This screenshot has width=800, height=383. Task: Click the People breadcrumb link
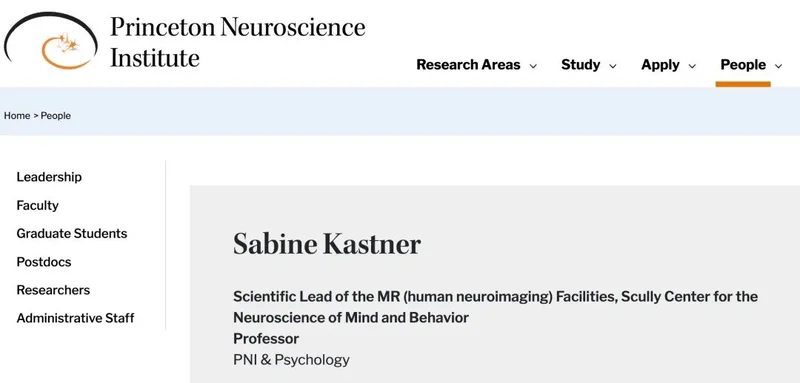(x=56, y=116)
